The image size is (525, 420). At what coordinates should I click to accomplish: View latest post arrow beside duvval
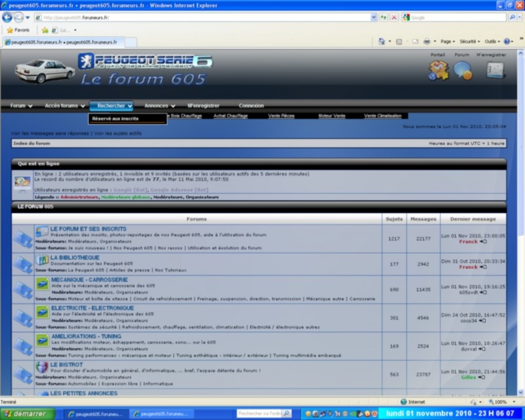click(482, 348)
